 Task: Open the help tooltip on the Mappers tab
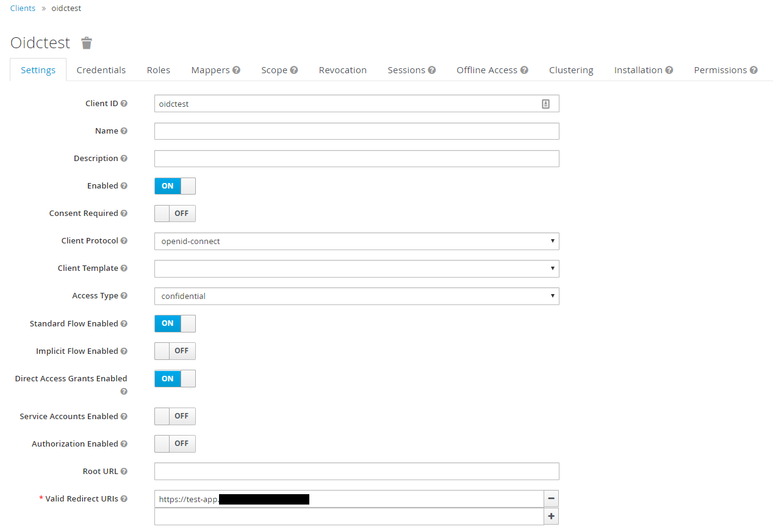tap(237, 70)
